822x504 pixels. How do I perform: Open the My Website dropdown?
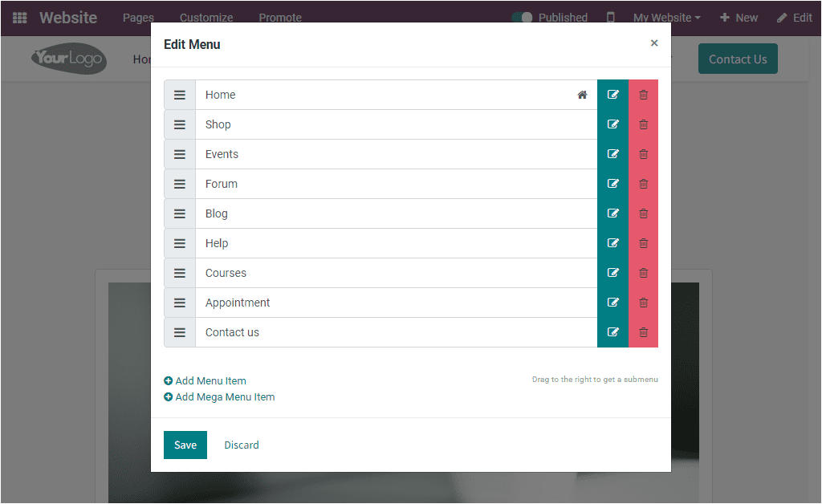(666, 17)
